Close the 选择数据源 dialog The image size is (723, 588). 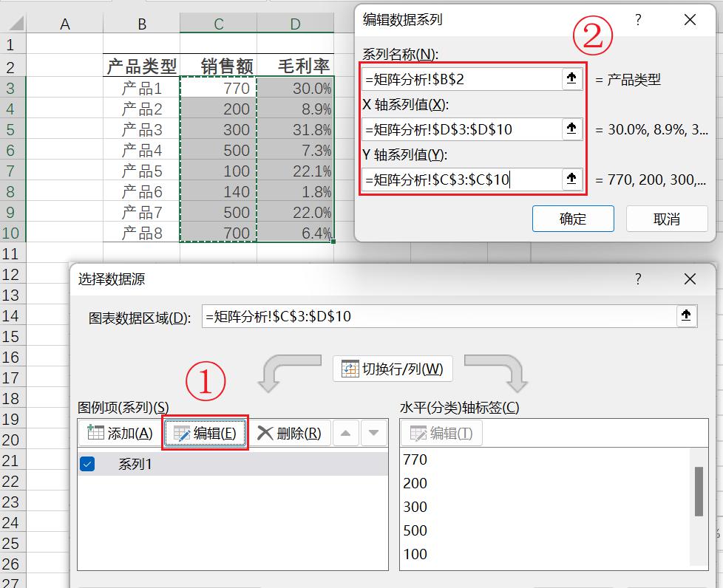[x=690, y=278]
